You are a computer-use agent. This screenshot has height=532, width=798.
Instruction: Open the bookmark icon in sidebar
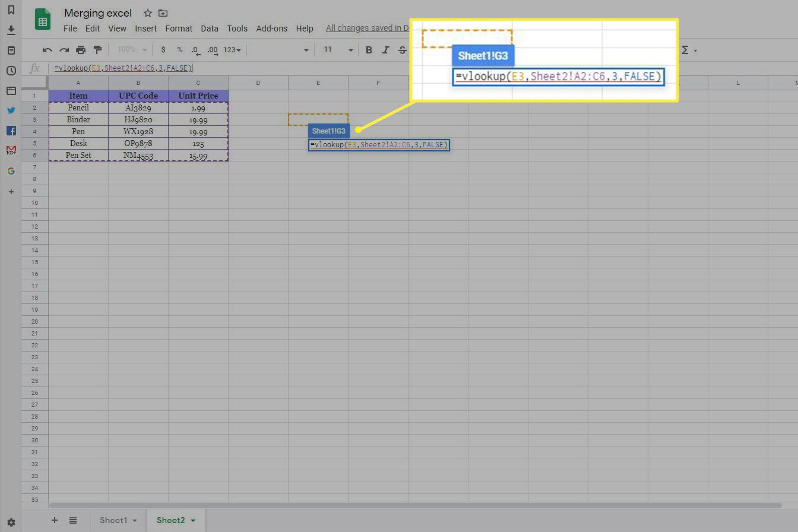point(11,10)
